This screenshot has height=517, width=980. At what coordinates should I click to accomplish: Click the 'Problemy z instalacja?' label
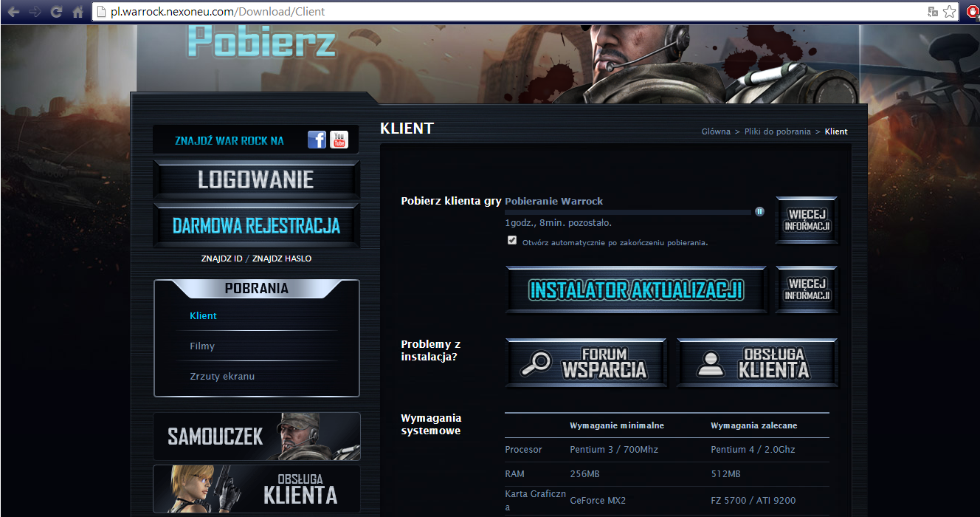click(x=429, y=350)
